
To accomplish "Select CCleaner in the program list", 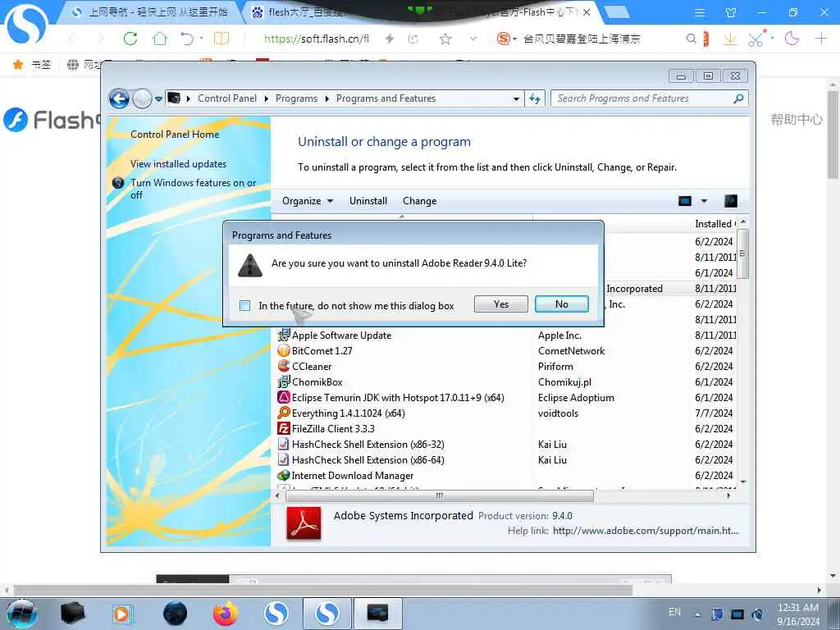I will point(312,367).
